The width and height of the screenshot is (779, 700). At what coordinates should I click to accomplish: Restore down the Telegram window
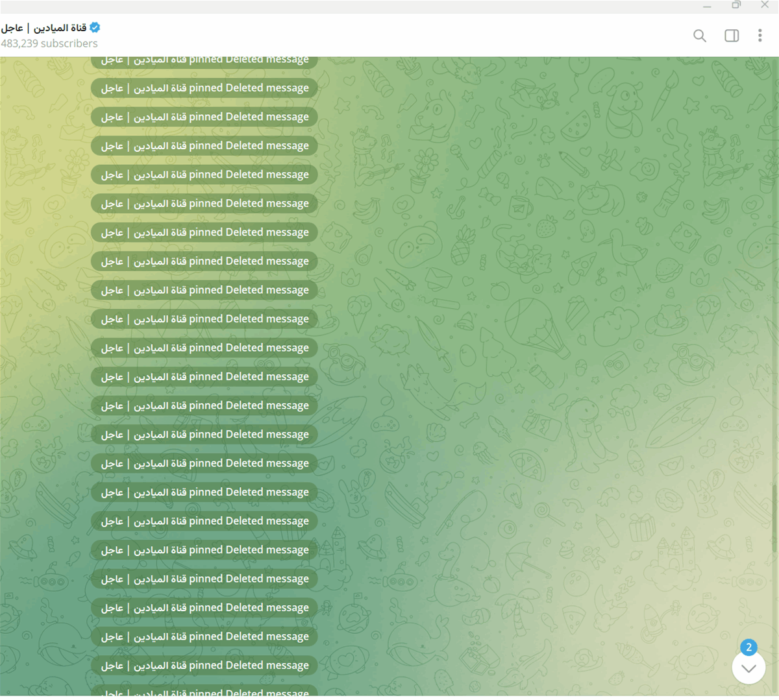coord(736,5)
